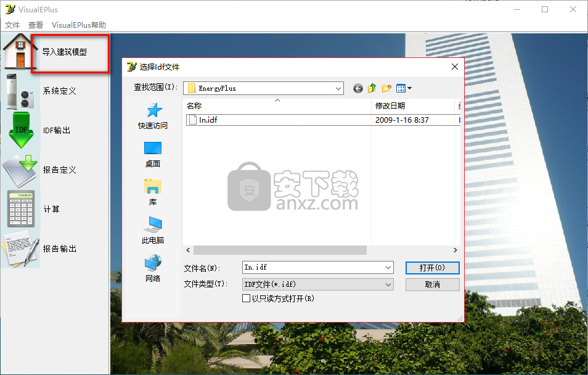Jump to 桌面 desktop location

[x=153, y=155]
